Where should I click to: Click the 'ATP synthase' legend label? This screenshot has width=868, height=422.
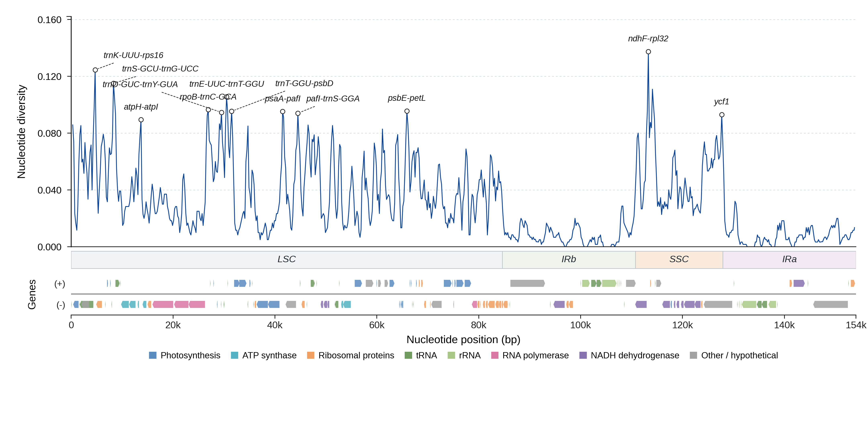(x=270, y=355)
